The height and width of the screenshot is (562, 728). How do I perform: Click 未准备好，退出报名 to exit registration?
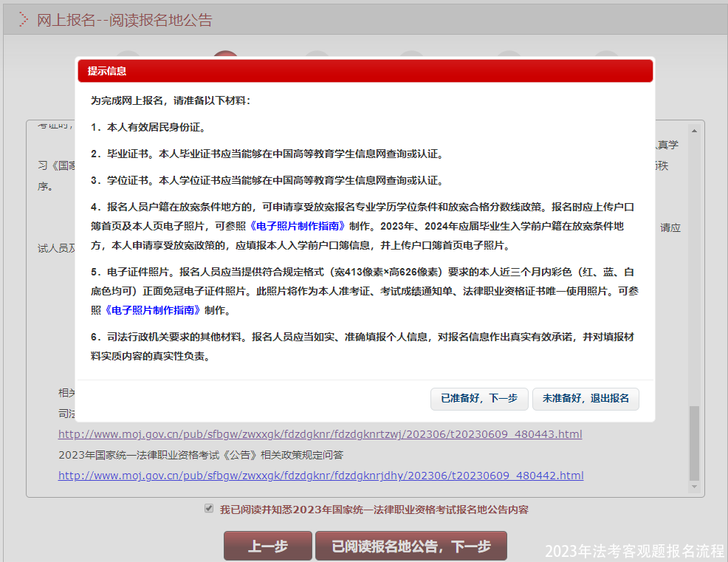click(586, 399)
